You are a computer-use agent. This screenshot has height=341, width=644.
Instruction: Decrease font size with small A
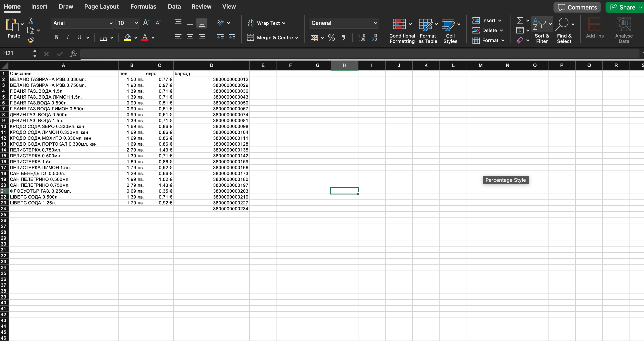click(158, 23)
